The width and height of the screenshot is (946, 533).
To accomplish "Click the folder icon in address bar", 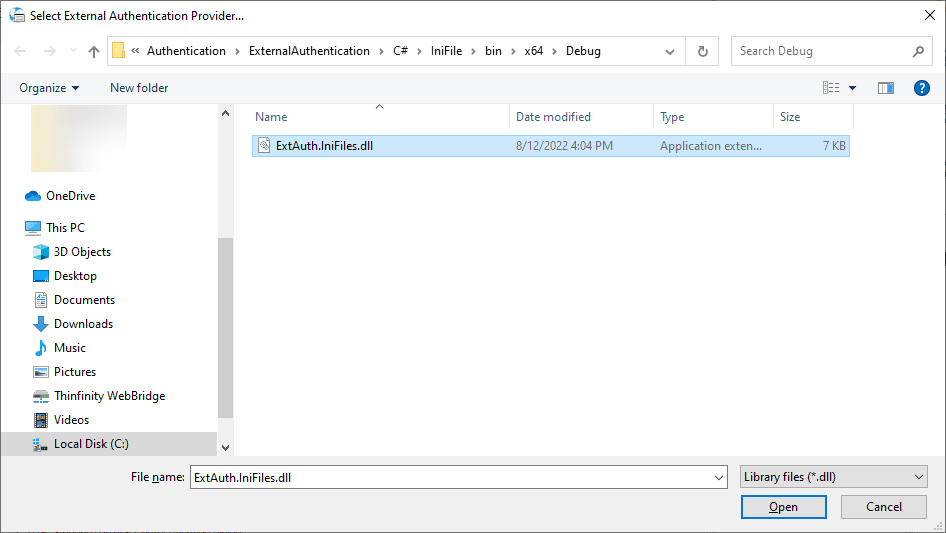I will point(119,51).
